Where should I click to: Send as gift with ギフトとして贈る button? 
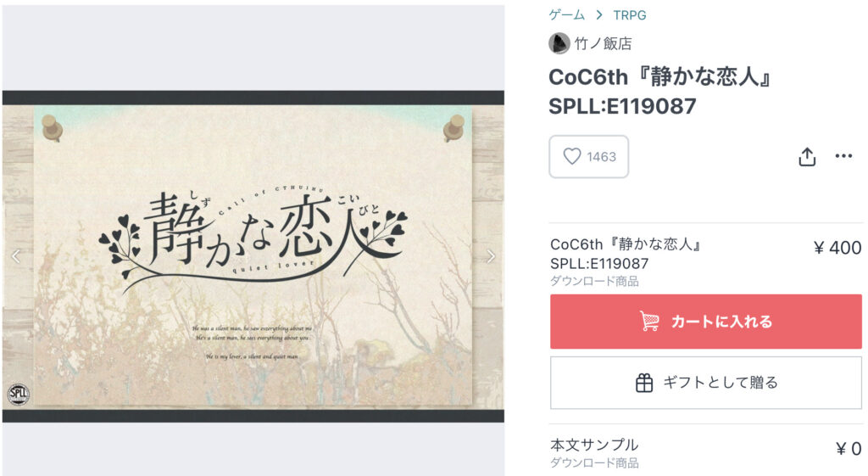coord(706,383)
